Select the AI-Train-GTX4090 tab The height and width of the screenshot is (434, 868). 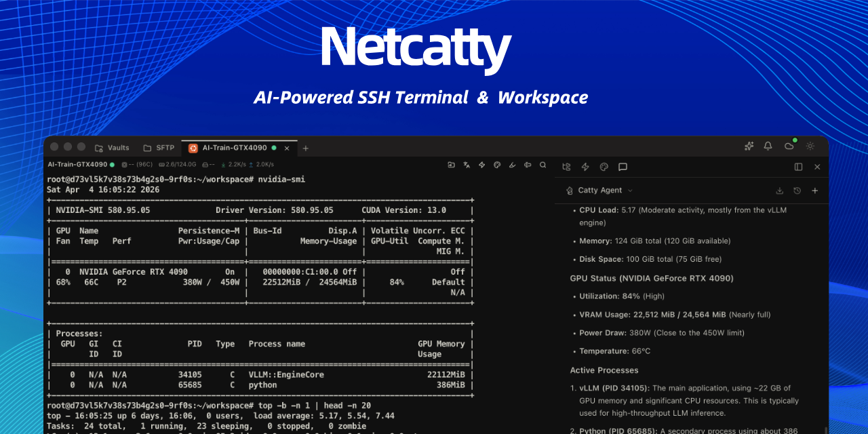pos(234,148)
